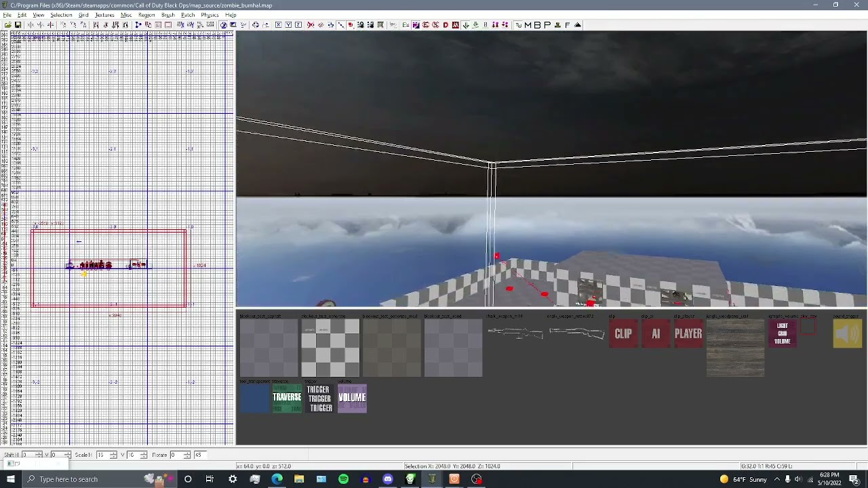Viewport: 868px width, 488px height.
Task: Click the black mountain-shaped toolbar icon
Action: tap(578, 25)
